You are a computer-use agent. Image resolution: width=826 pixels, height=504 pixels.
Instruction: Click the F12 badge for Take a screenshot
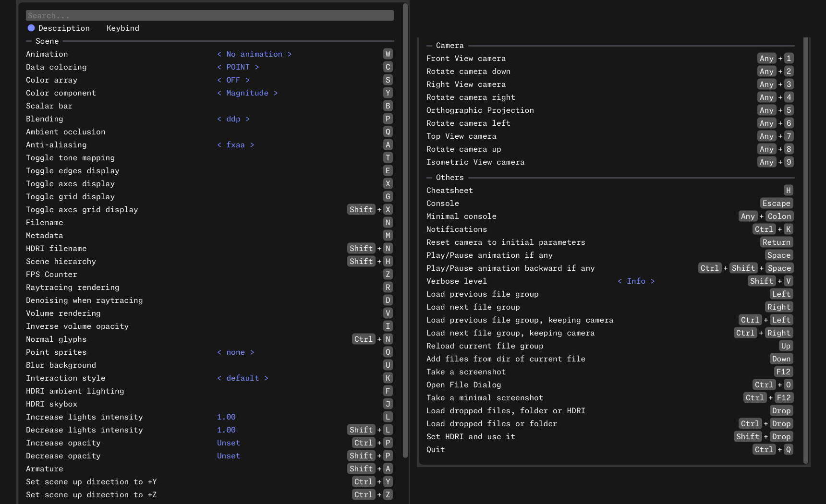[x=783, y=372]
